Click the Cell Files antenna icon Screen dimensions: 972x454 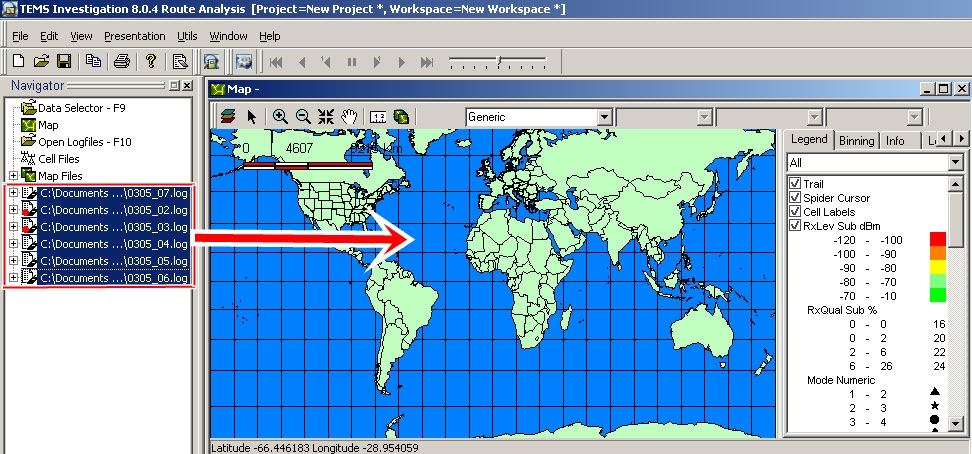tap(29, 159)
